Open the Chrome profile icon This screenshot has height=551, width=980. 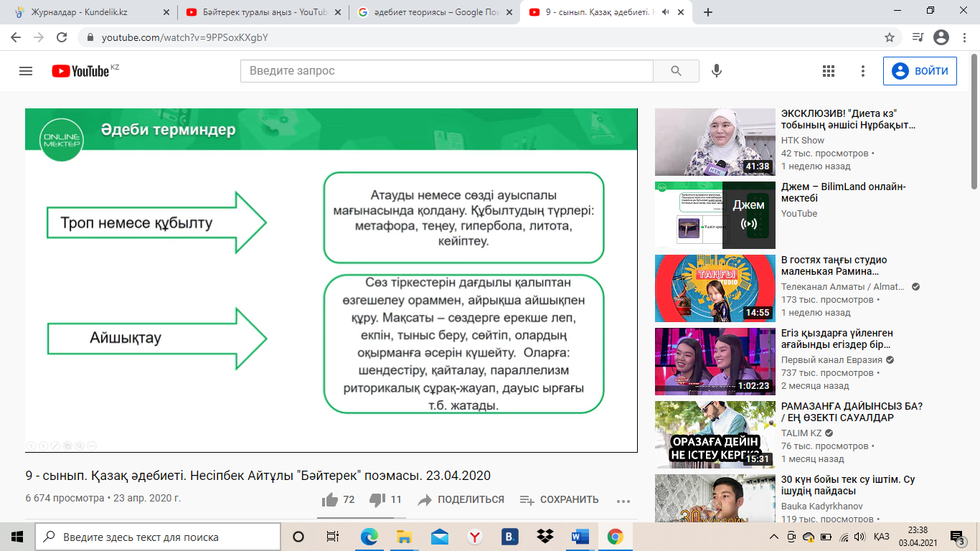click(941, 37)
